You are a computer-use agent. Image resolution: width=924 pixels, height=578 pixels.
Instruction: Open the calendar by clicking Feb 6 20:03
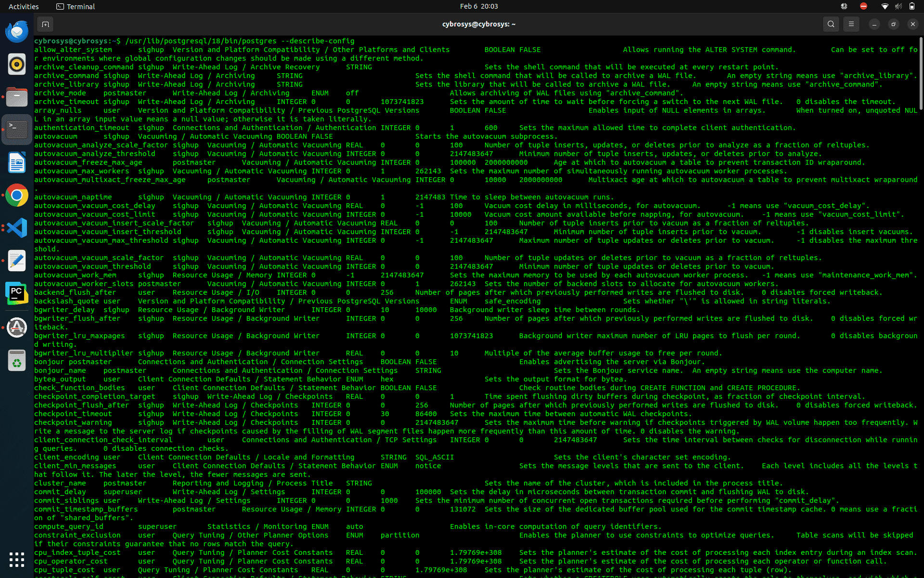[478, 6]
